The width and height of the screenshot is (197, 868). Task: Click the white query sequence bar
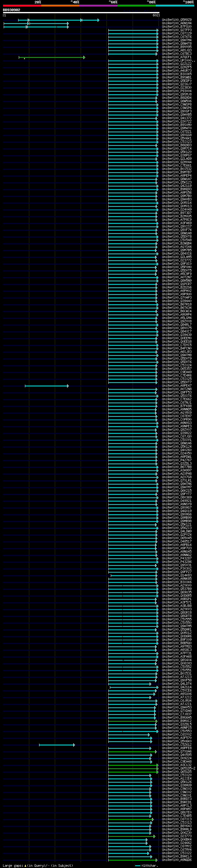81,13
